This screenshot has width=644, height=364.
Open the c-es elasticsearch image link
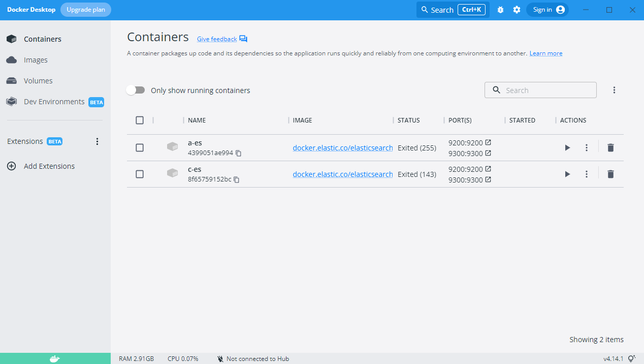pos(343,174)
